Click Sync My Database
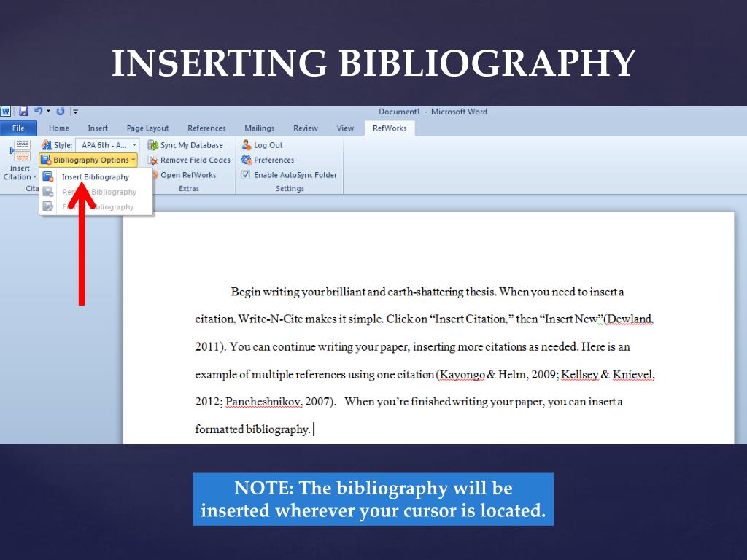Image resolution: width=747 pixels, height=560 pixels. (x=185, y=145)
